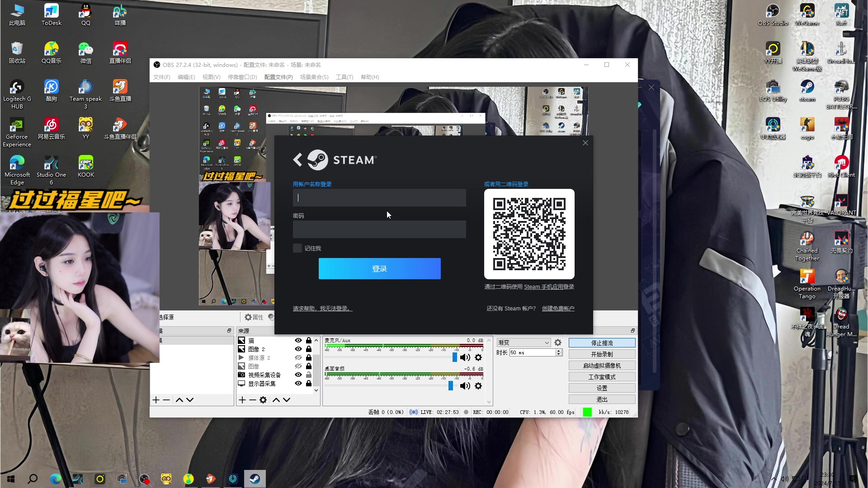Viewport: 868px width, 488px height.
Task: Open the 属性 properties button above sources
Action: point(254,317)
